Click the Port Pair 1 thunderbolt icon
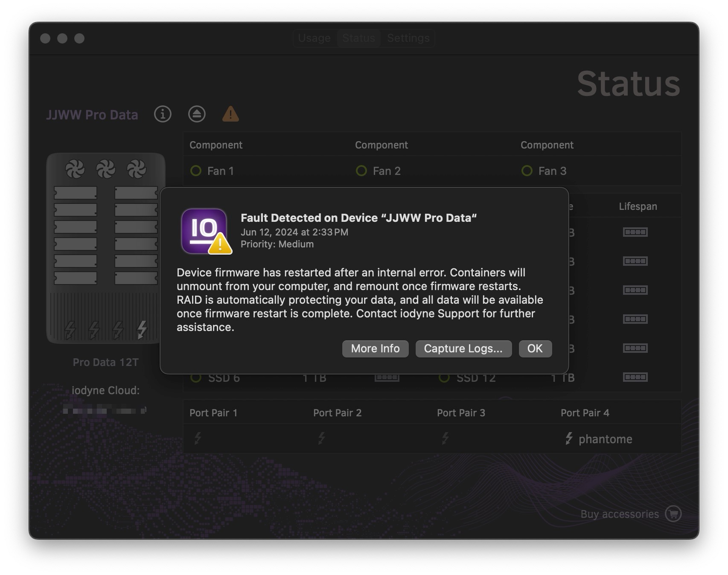 [198, 438]
